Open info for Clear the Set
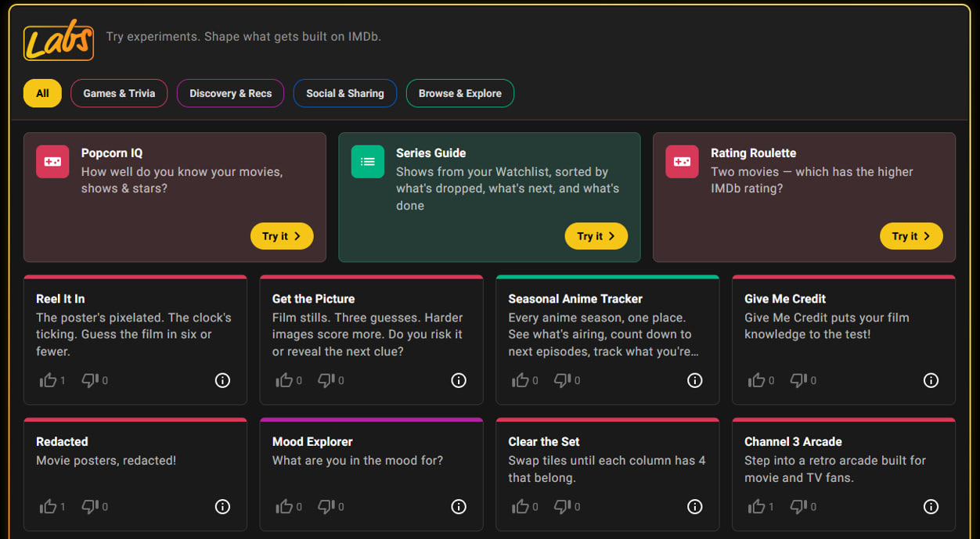 [x=695, y=507]
